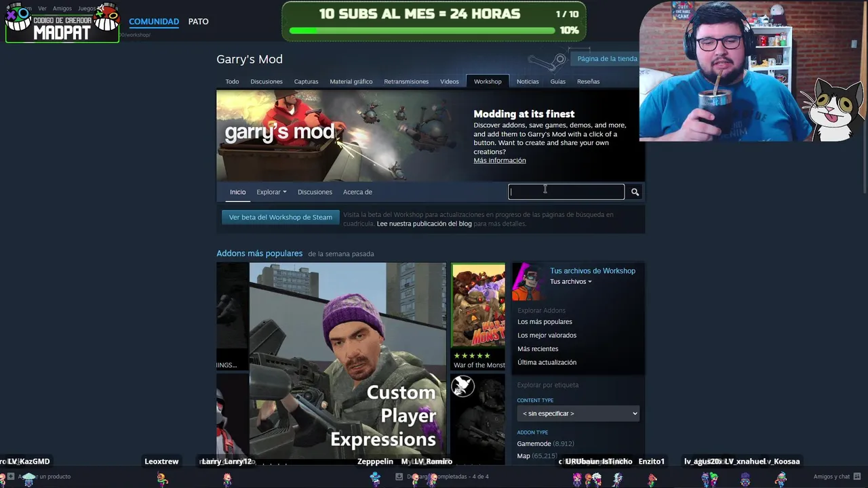Open the dark soldier addon thumbnail below War of the Monsters

pyautogui.click(x=478, y=419)
